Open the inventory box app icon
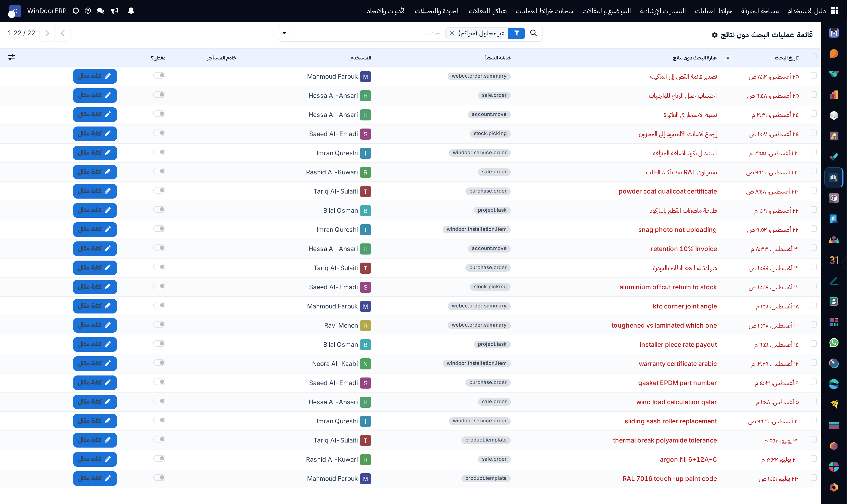 click(x=834, y=198)
